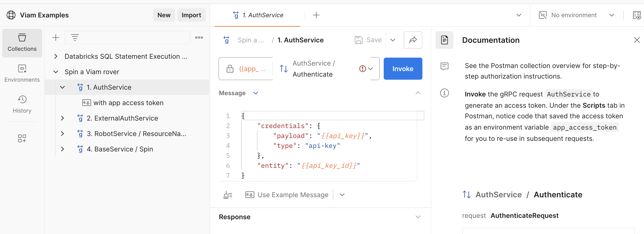
Task: Open the three-dot collections options menu
Action: [x=199, y=38]
